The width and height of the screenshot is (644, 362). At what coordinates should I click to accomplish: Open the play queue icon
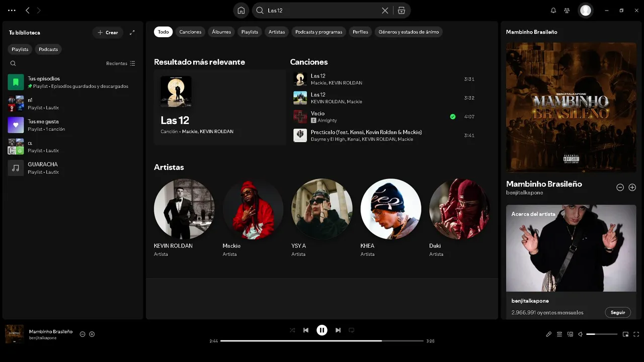pyautogui.click(x=559, y=334)
